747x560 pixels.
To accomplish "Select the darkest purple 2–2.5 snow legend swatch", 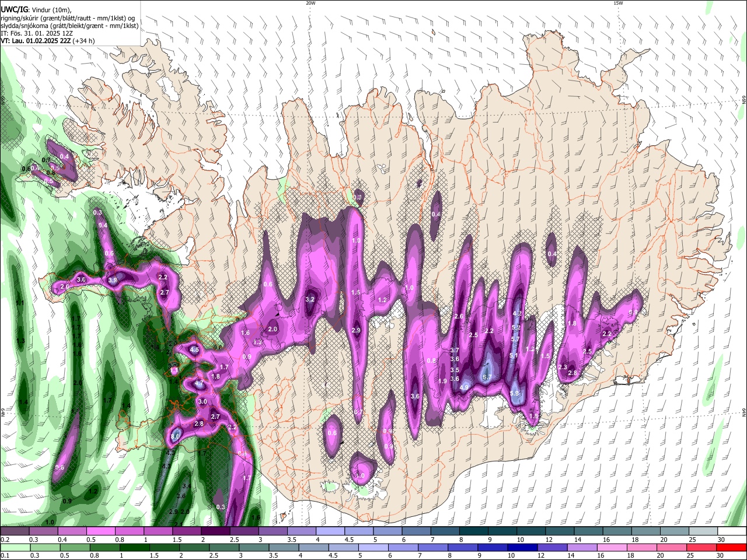I will point(215,531).
